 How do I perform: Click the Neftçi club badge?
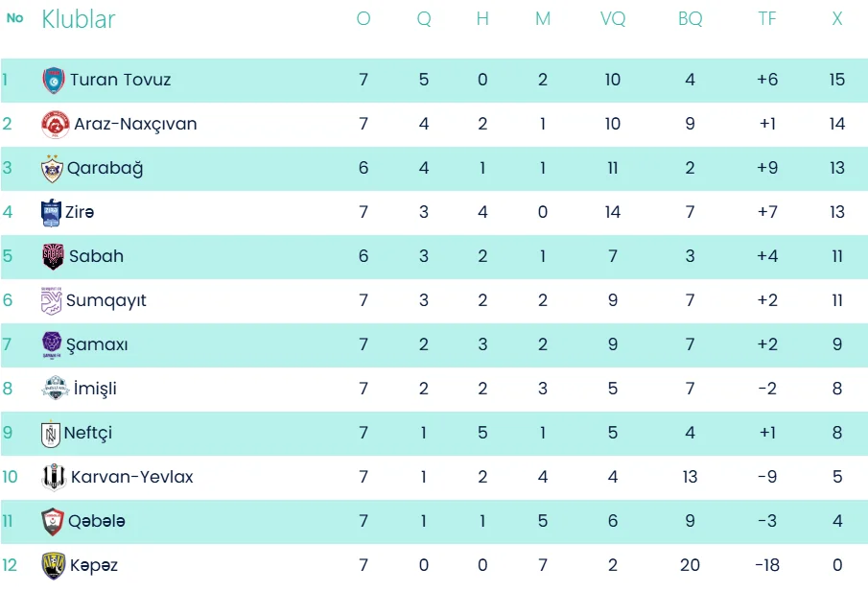tap(51, 434)
